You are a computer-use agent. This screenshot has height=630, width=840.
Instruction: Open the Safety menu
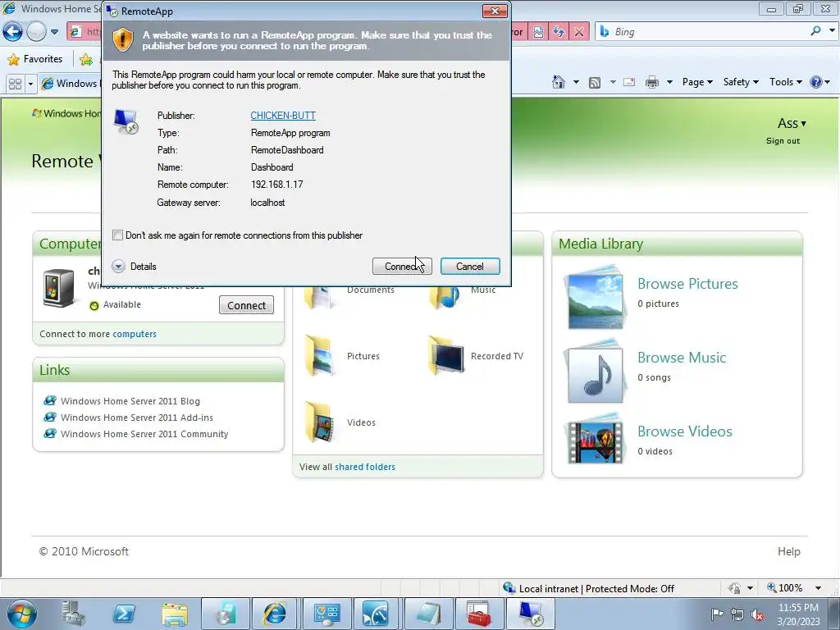coord(741,82)
